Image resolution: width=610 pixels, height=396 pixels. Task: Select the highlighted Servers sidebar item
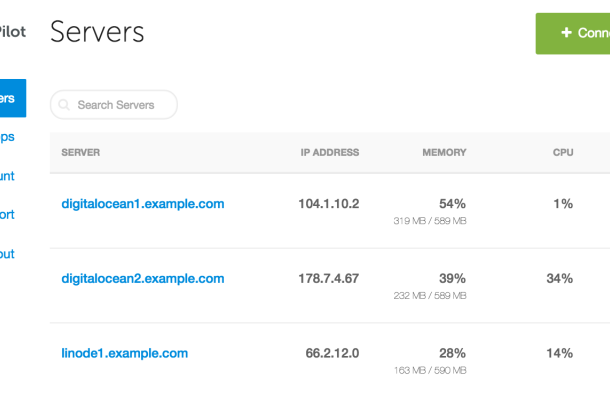coord(13,98)
